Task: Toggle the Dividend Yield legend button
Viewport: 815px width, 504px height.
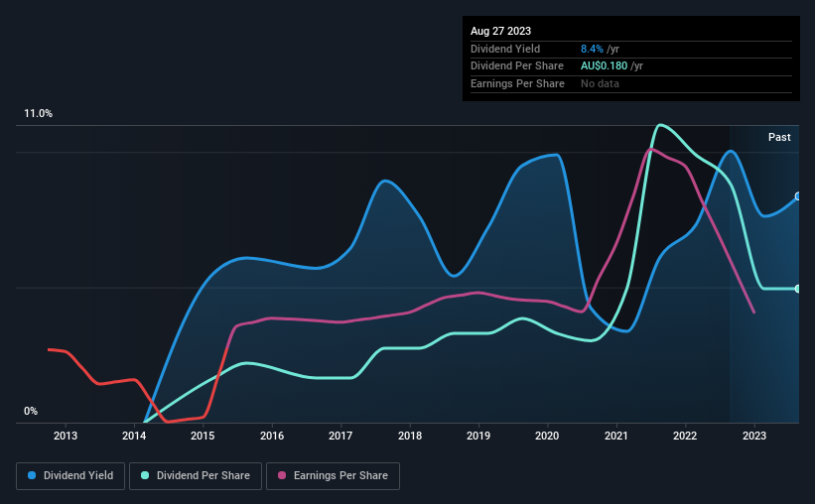Action: [70, 476]
